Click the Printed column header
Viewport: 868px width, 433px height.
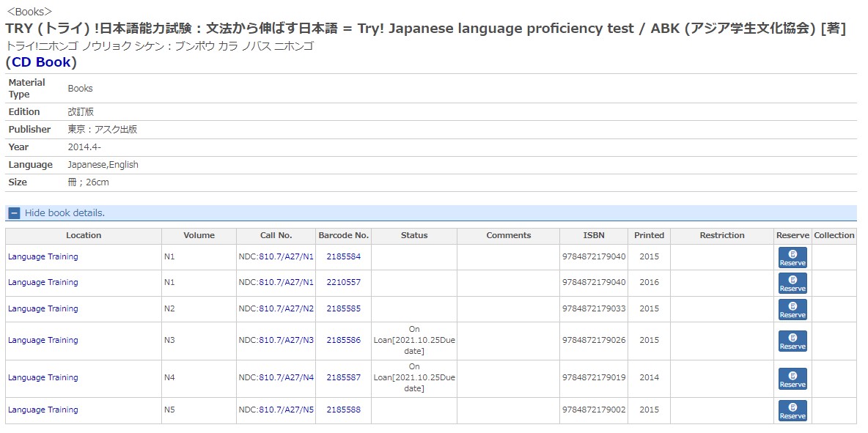pyautogui.click(x=650, y=236)
